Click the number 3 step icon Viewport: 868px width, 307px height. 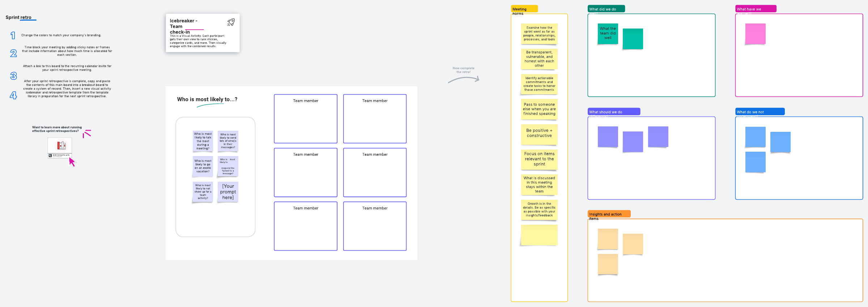tap(13, 76)
